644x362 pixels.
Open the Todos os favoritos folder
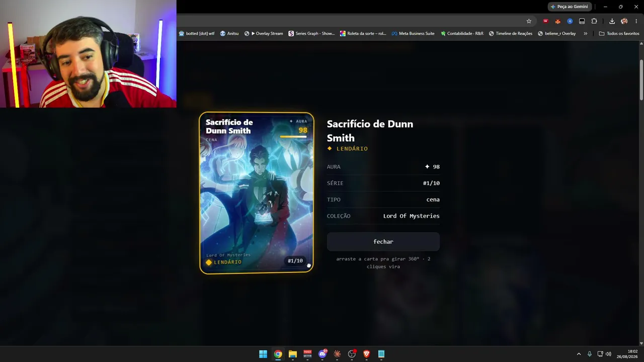coord(619,34)
